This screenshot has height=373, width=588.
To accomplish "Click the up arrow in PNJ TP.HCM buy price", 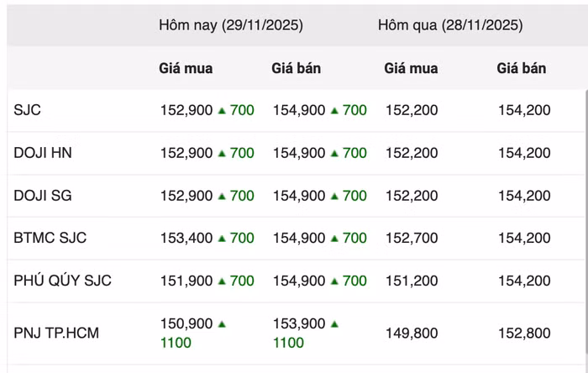I will click(x=222, y=323).
